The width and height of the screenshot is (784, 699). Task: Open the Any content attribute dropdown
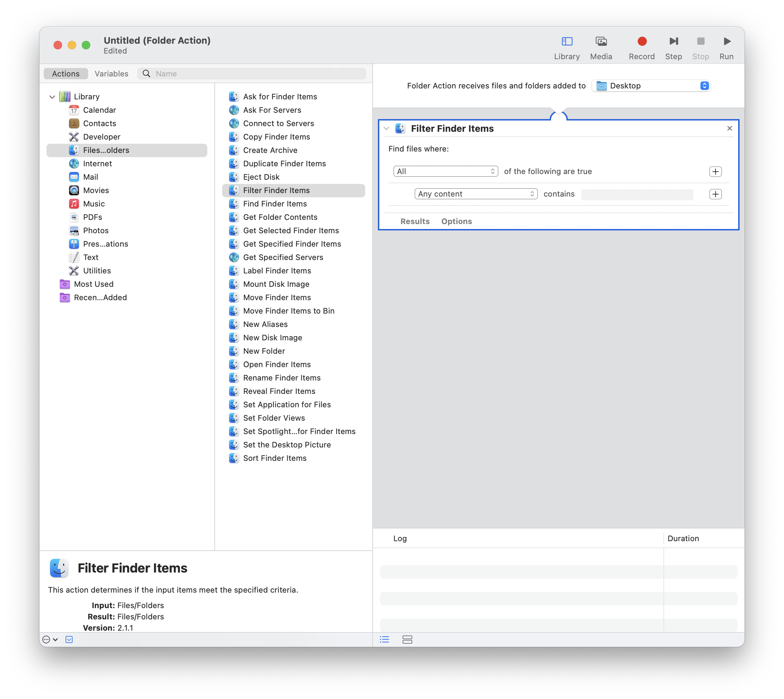pos(476,194)
